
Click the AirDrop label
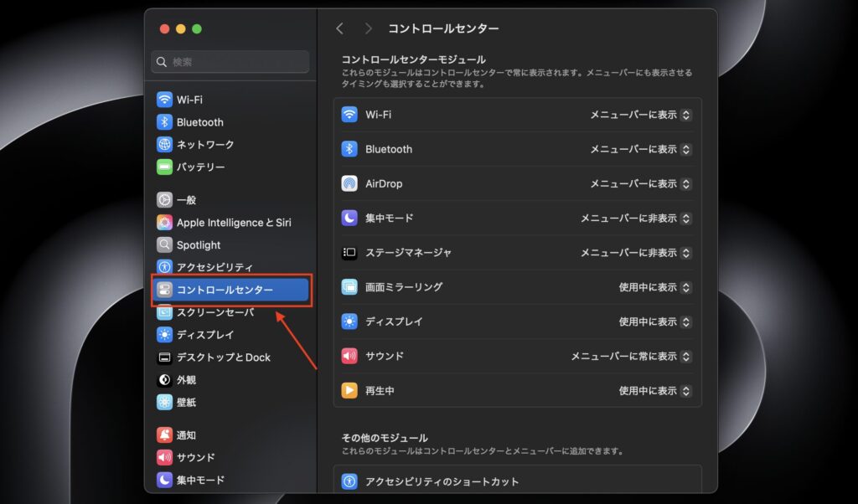point(384,183)
